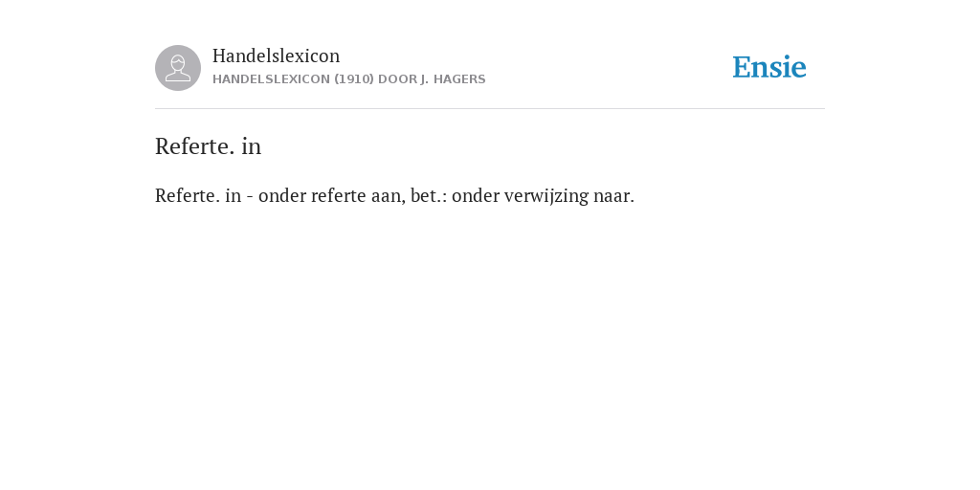Click lowercase word referte in the definition

pyautogui.click(x=339, y=195)
